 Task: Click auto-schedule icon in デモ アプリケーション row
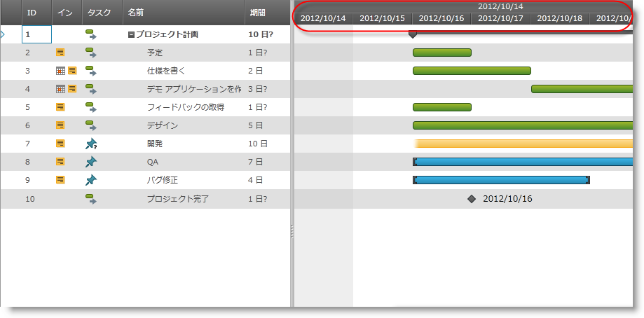point(91,89)
